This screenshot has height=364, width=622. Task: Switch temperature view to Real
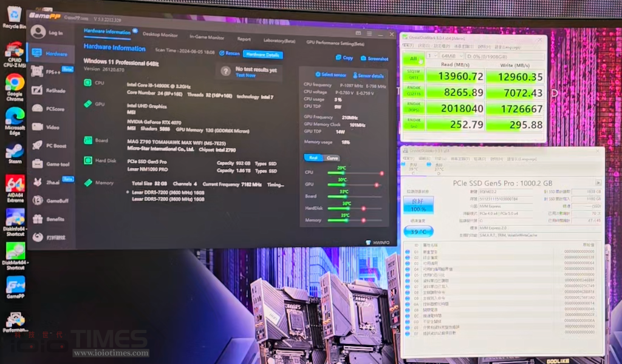313,158
